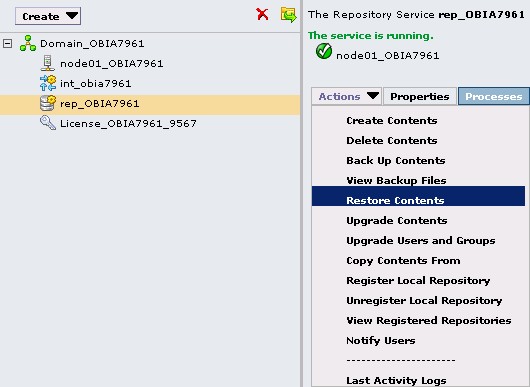Choose Delete Contents from Actions menu
Viewport: 530px width, 387px height.
tap(392, 141)
